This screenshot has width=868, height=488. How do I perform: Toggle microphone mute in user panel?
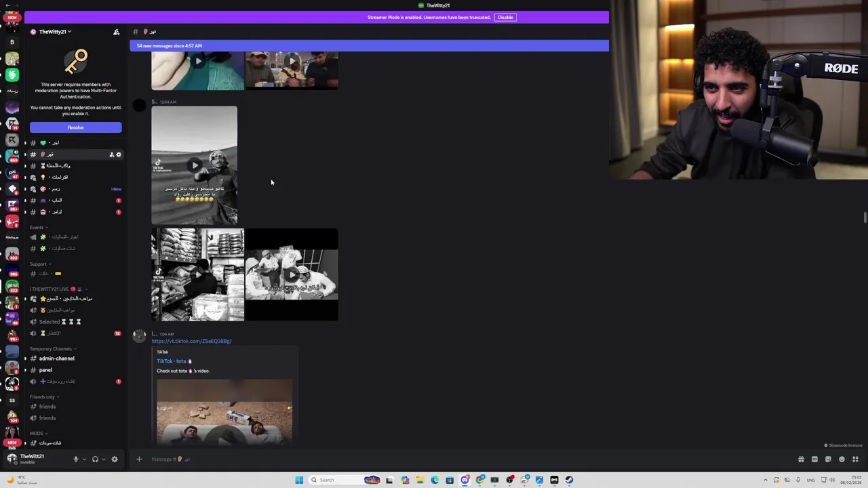point(76,459)
